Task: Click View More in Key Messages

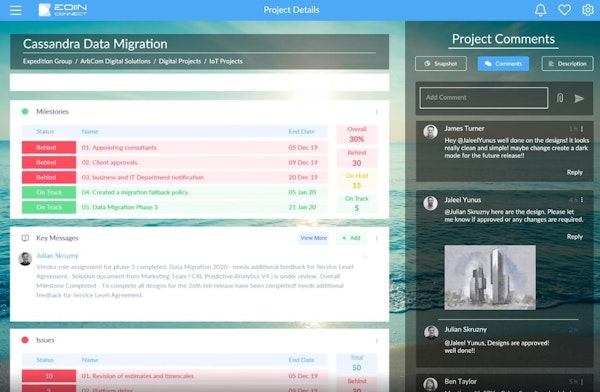Action: click(314, 238)
